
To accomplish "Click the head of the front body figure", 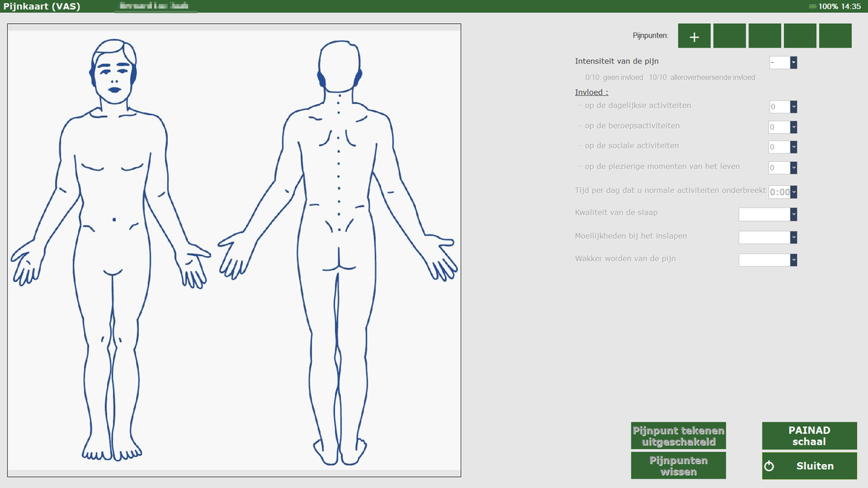I will [x=114, y=69].
